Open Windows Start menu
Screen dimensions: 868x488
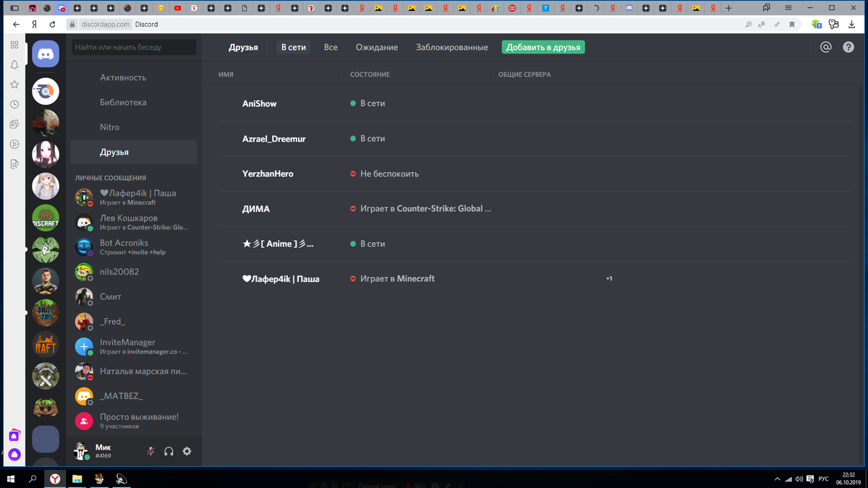pyautogui.click(x=12, y=479)
